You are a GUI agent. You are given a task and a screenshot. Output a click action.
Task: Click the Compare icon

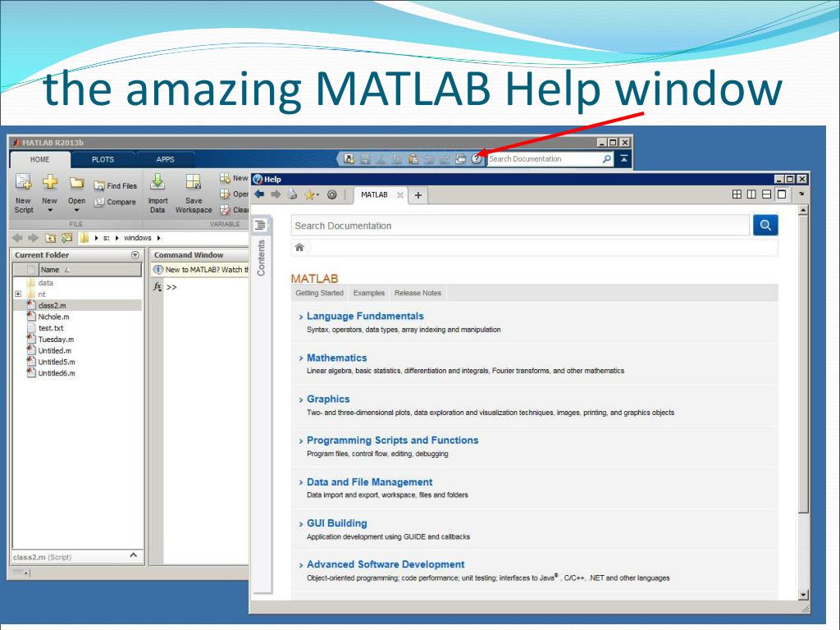pyautogui.click(x=99, y=202)
